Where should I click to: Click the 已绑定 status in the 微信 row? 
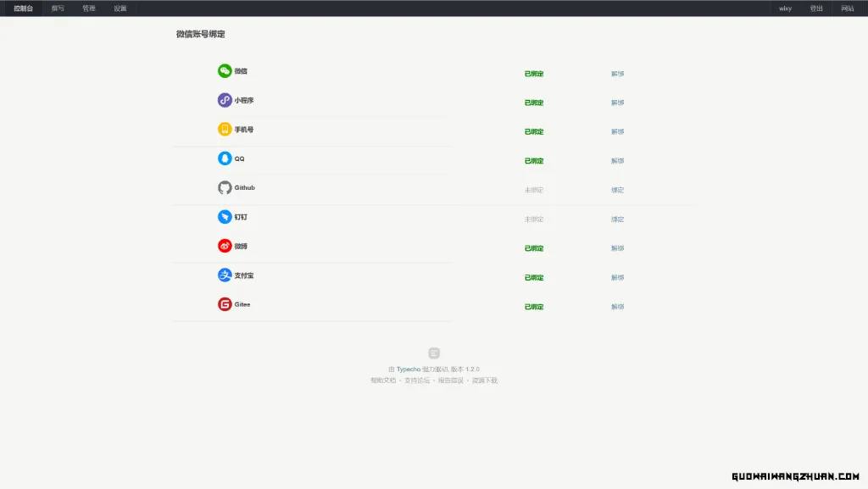(534, 74)
